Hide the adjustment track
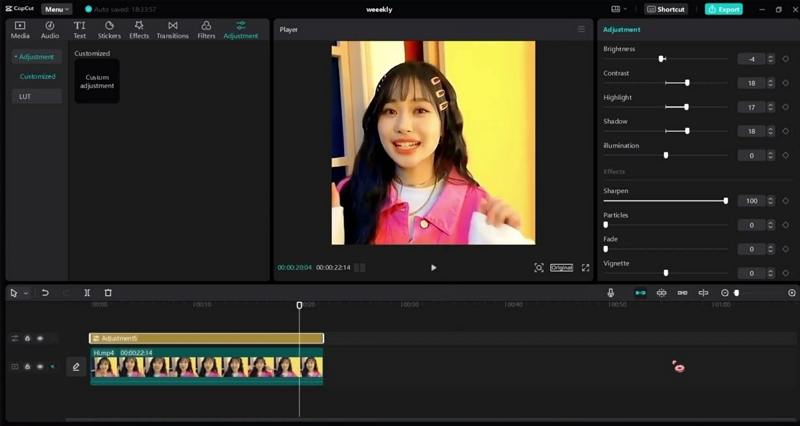 pos(40,338)
